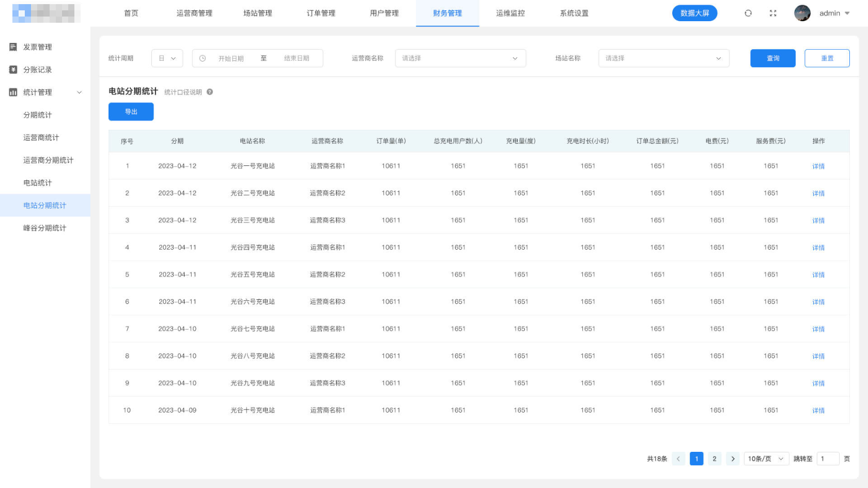Screen dimensions: 868x488
Task: Open the 10条/页 page size dropdown
Action: 766,459
